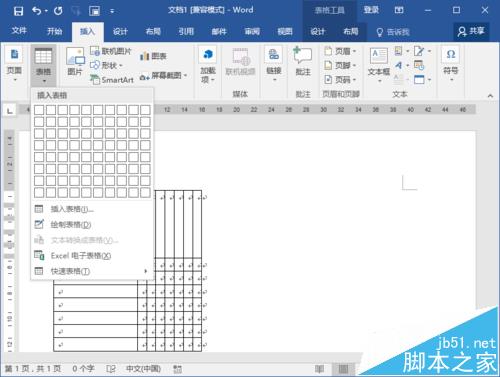
Task: Save the document from quick access toolbar
Action: [18, 11]
